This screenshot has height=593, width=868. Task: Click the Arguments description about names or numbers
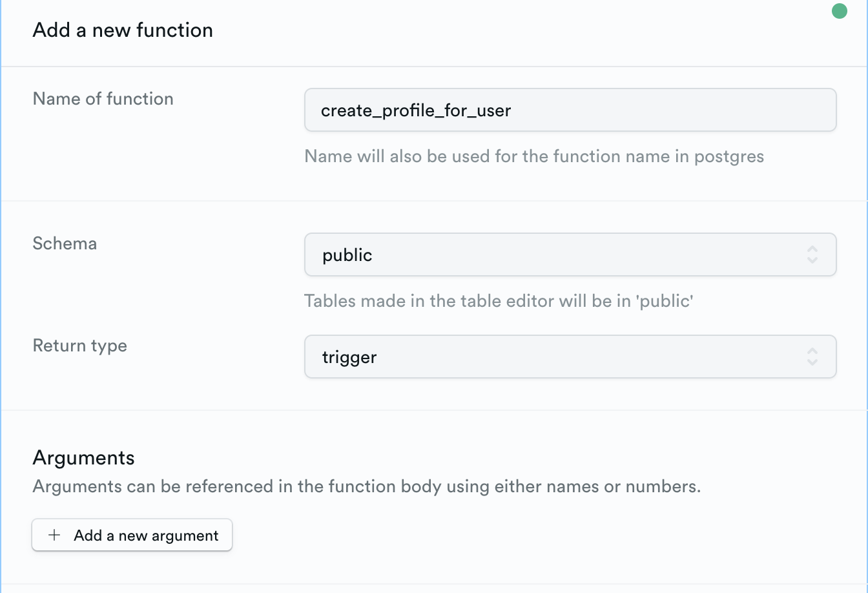tap(367, 486)
